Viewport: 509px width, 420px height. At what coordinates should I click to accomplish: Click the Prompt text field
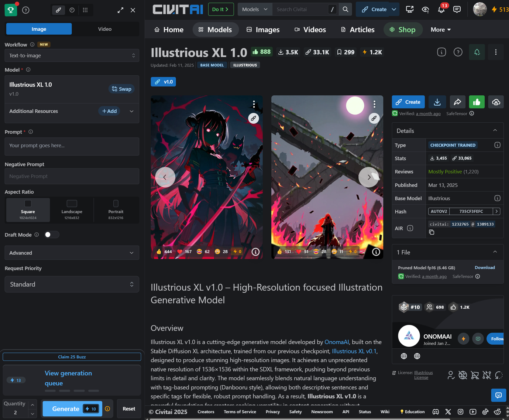pyautogui.click(x=72, y=146)
